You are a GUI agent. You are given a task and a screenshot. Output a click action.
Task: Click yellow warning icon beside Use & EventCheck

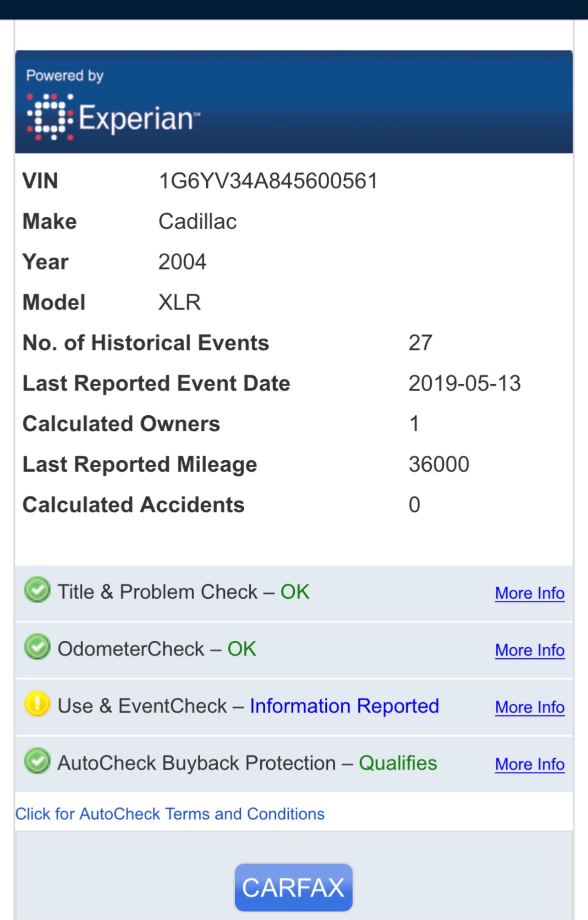pyautogui.click(x=37, y=704)
